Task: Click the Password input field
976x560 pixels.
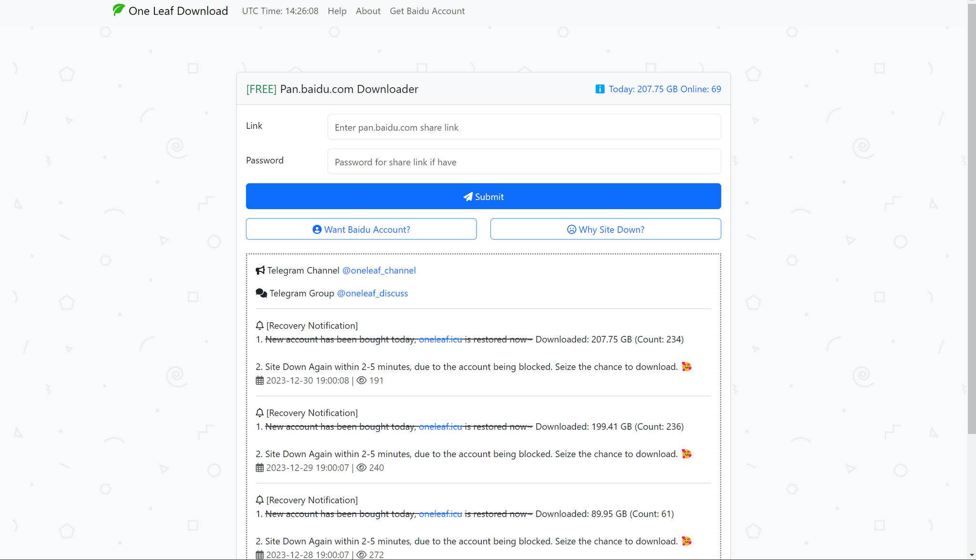Action: (x=524, y=161)
